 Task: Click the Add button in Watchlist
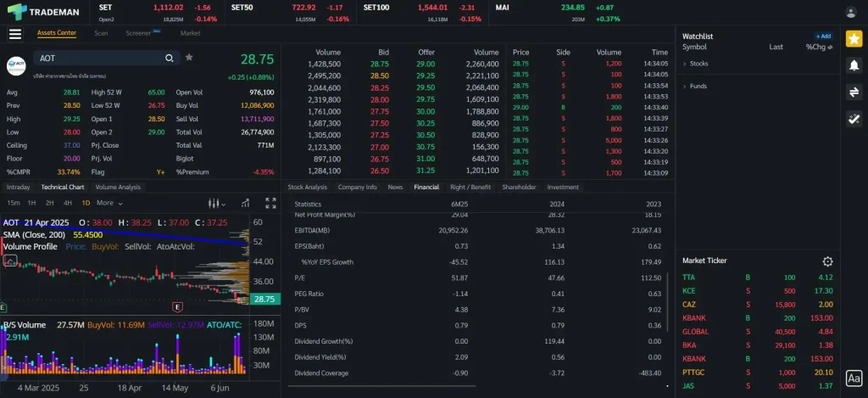click(823, 36)
